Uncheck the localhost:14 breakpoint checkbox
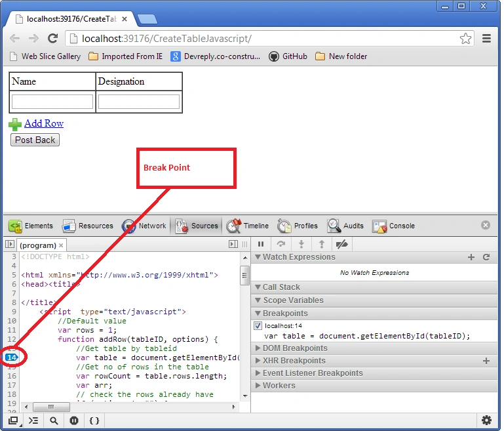The width and height of the screenshot is (504, 431). pos(258,325)
